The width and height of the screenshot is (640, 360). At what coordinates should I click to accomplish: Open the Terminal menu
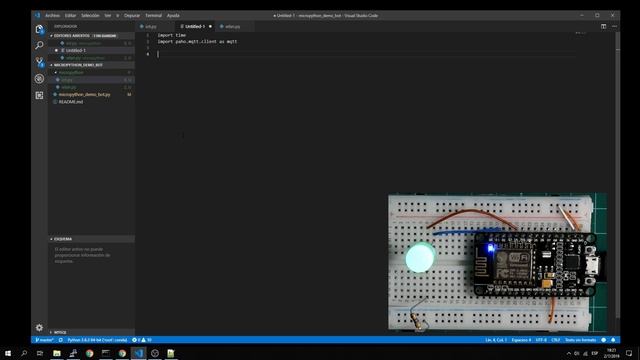coord(153,16)
